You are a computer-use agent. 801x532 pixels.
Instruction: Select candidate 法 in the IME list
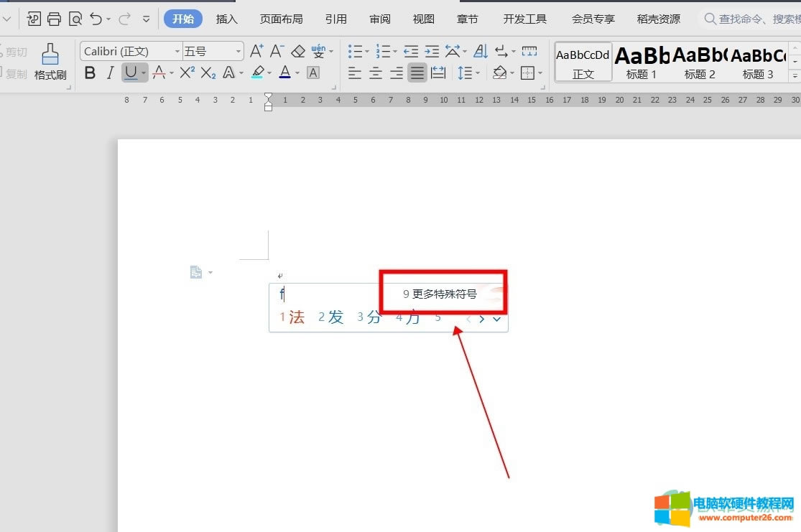coord(296,317)
